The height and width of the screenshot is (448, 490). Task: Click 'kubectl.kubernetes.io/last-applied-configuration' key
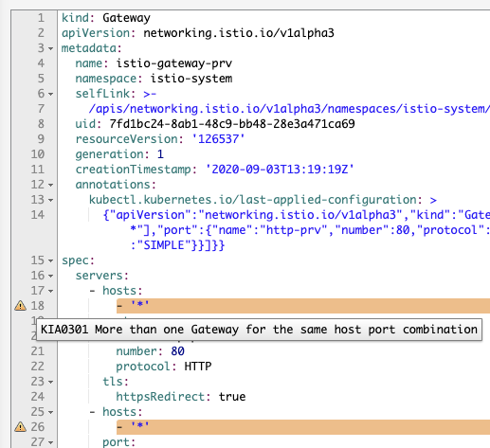pos(252,200)
